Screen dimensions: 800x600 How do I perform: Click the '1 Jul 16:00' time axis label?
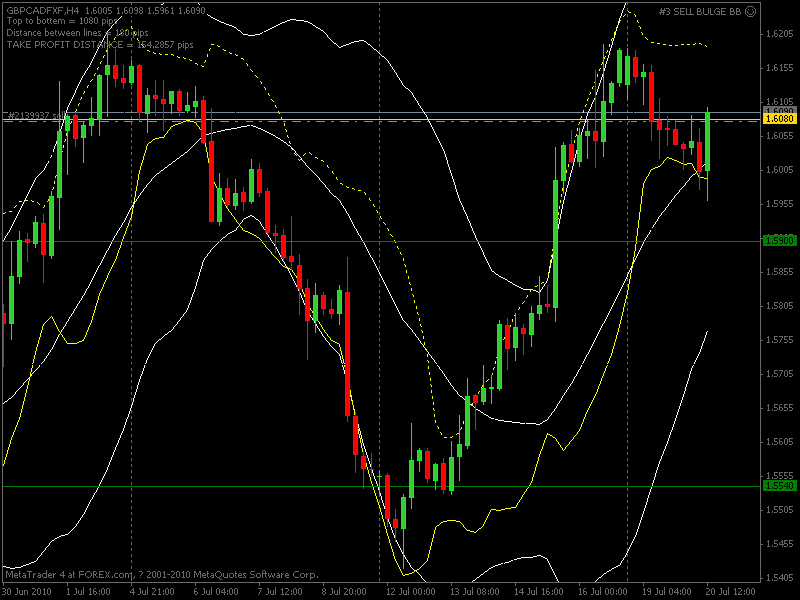pyautogui.click(x=88, y=592)
